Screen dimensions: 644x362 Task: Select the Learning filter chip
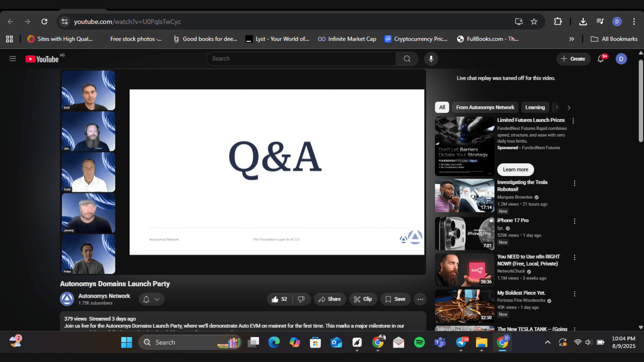pos(535,107)
